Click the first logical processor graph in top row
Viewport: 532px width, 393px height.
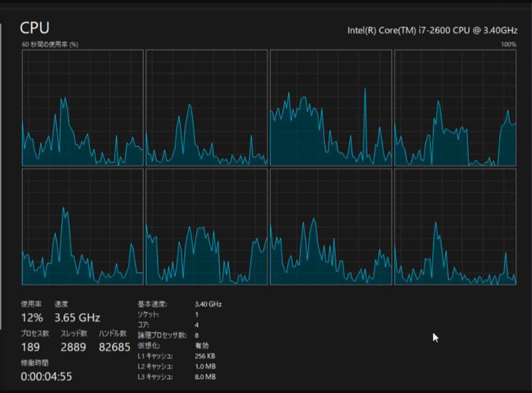coord(83,108)
